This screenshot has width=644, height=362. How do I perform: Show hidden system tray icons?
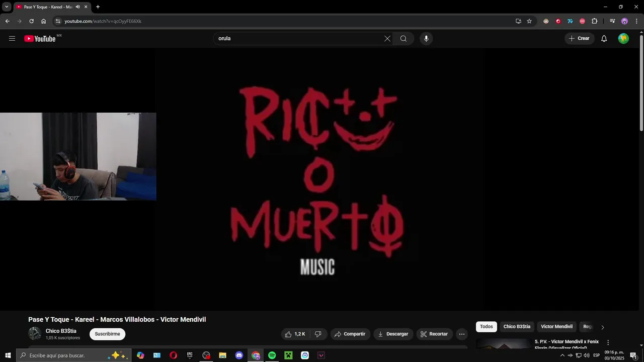coord(562,355)
